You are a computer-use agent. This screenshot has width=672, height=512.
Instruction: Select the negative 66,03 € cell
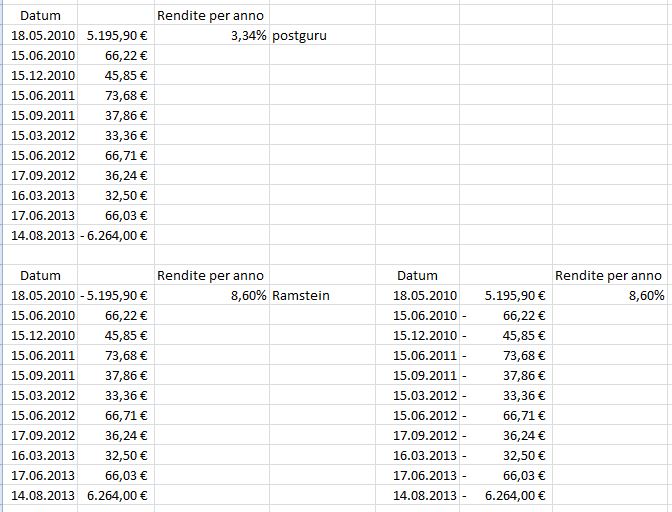(505, 475)
